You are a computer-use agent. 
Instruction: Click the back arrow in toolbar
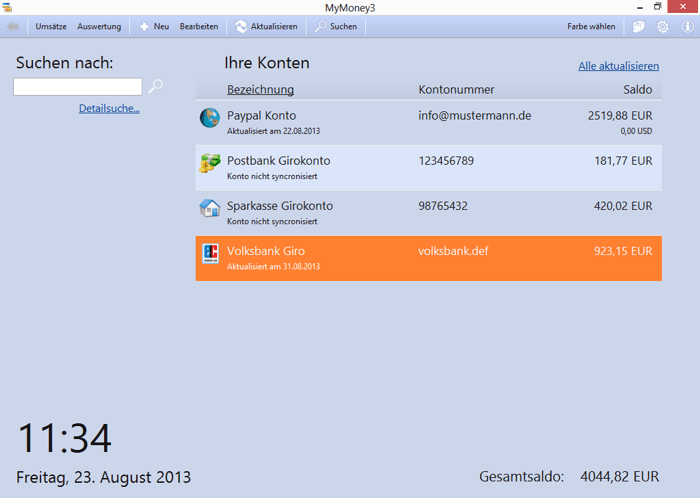tap(12, 26)
